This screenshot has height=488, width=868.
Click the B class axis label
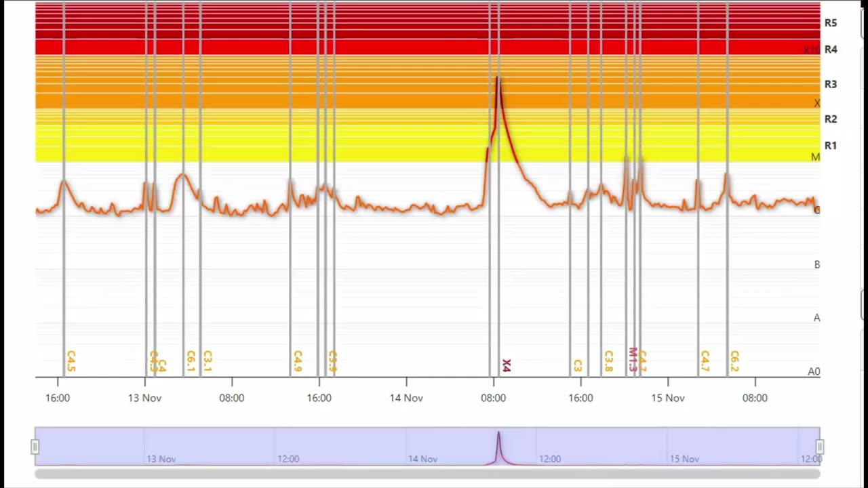pos(816,264)
